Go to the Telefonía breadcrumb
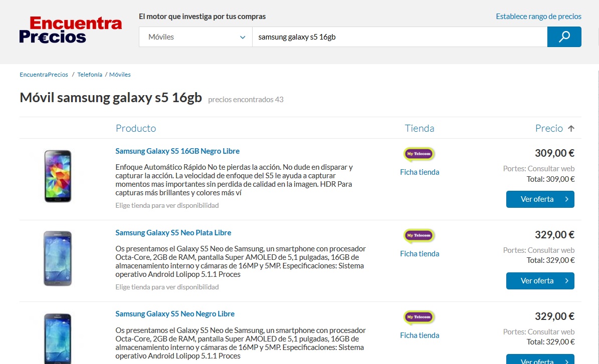Image resolution: width=599 pixels, height=364 pixels. (90, 75)
